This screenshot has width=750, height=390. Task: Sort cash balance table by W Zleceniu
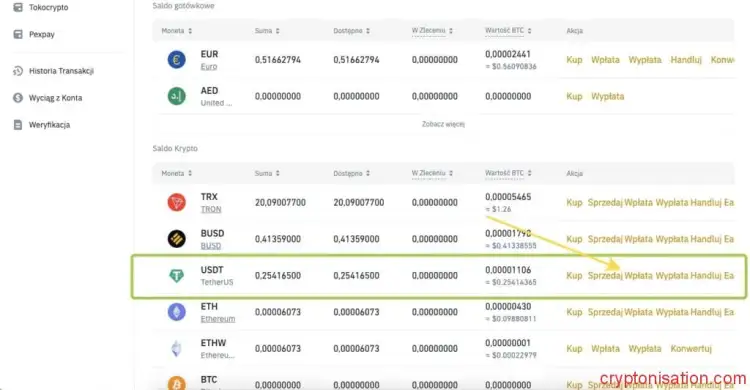coord(432,31)
